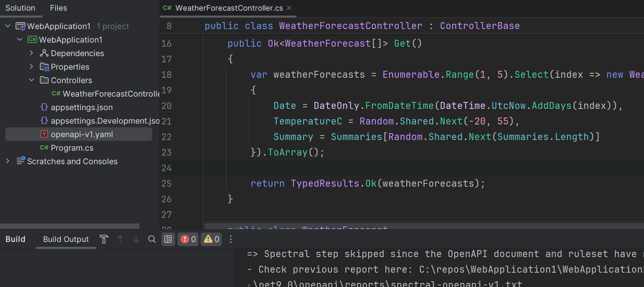
Task: Click line number 18 in the gutter
Action: (166, 75)
